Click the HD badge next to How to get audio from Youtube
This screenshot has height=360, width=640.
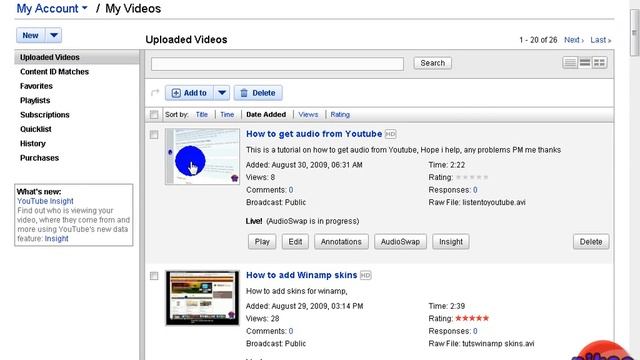391,134
